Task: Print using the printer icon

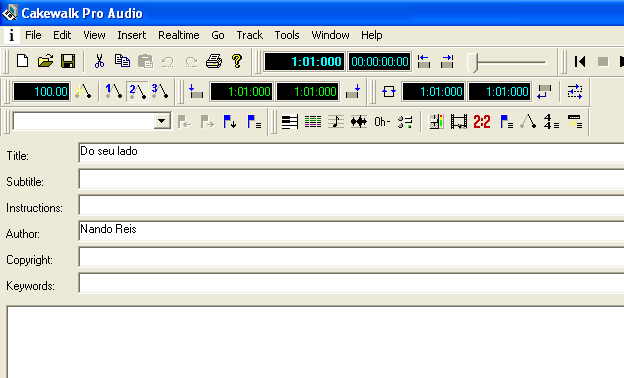Action: (x=214, y=61)
